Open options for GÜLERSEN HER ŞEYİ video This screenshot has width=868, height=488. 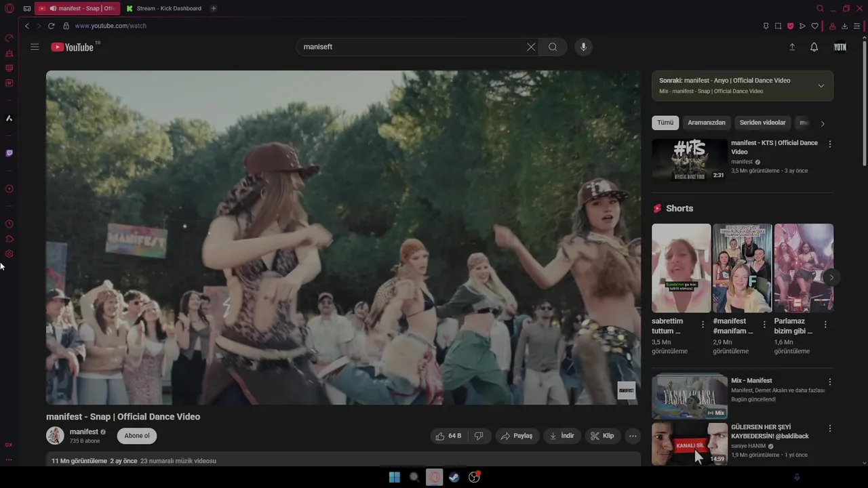[x=829, y=428]
